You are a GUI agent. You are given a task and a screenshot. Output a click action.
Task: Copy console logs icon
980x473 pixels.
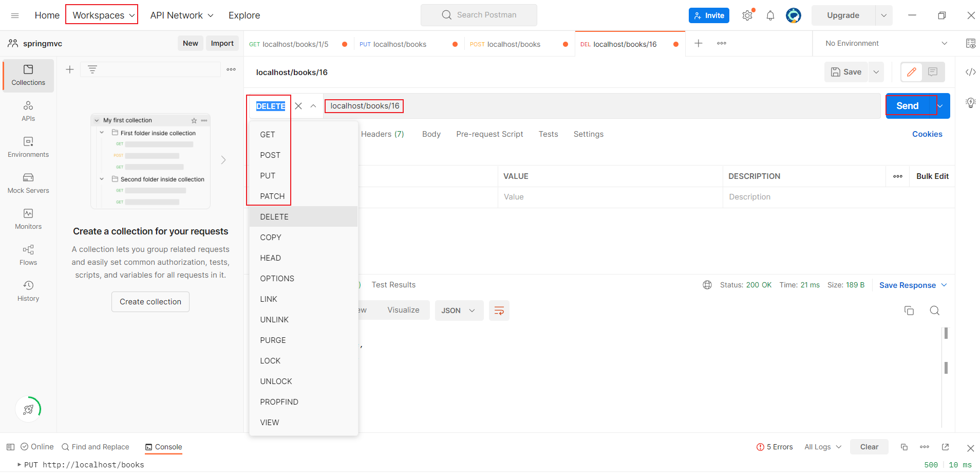click(x=904, y=447)
